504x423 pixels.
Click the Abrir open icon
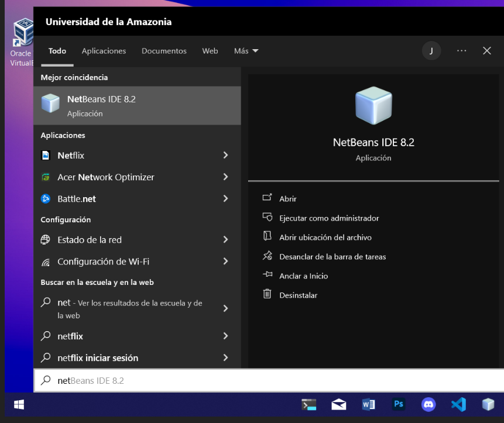pyautogui.click(x=267, y=197)
